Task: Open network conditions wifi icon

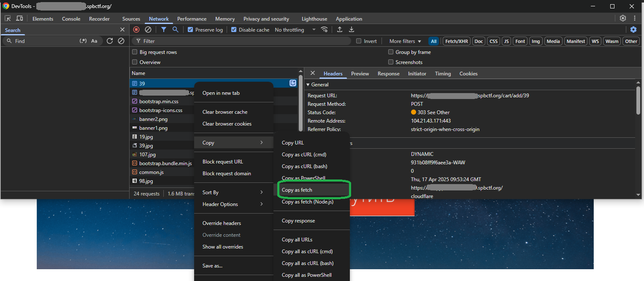Action: pyautogui.click(x=324, y=29)
